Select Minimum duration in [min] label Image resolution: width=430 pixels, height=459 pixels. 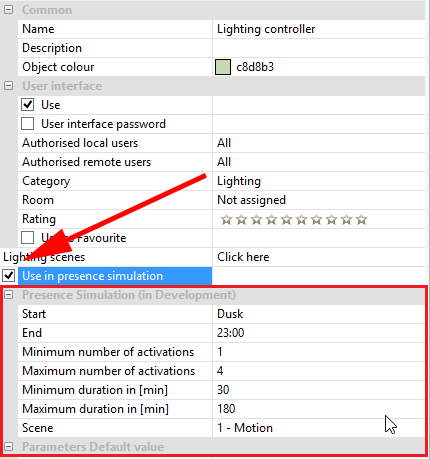(x=95, y=390)
